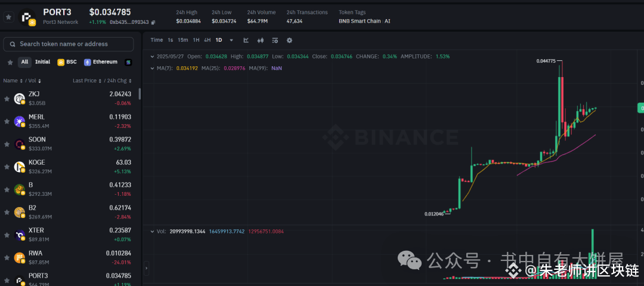Switch chart to Time view
The height and width of the screenshot is (286, 644).
coord(156,40)
